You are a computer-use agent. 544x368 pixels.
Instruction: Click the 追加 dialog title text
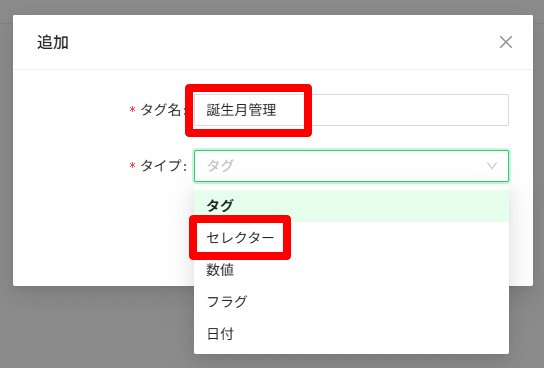(53, 42)
